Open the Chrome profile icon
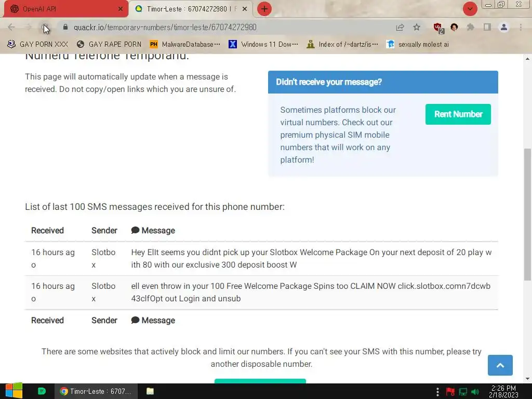 504,27
